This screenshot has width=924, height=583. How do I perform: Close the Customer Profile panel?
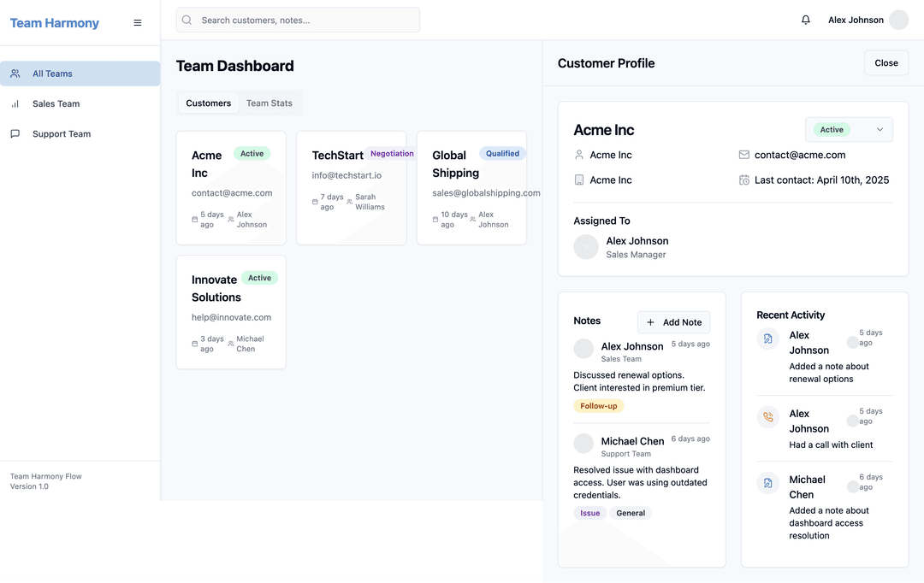(x=885, y=62)
